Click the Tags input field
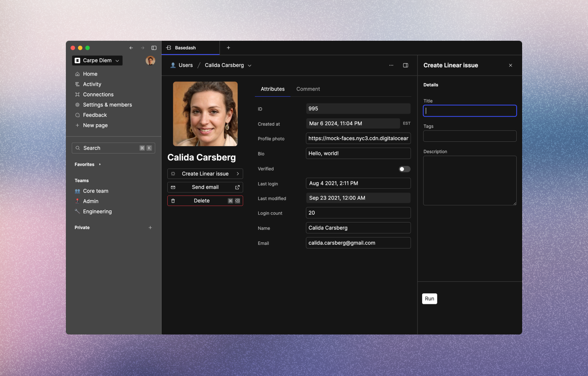Image resolution: width=588 pixels, height=376 pixels. (470, 136)
